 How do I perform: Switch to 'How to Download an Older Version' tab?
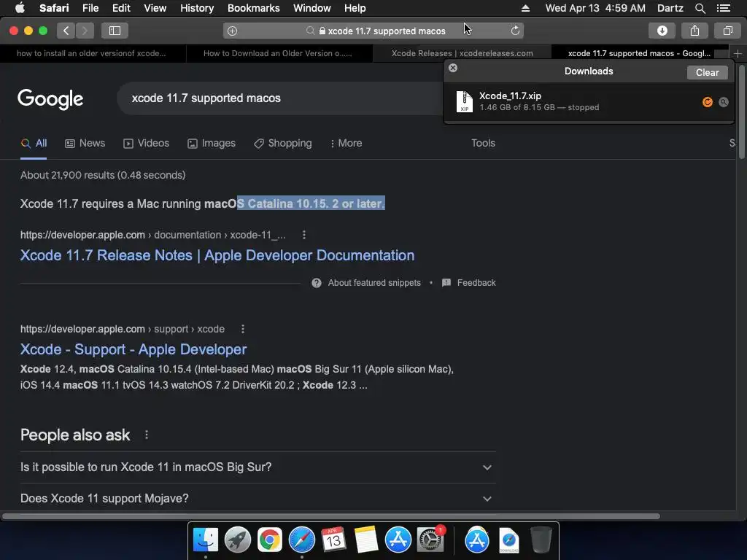pyautogui.click(x=278, y=53)
